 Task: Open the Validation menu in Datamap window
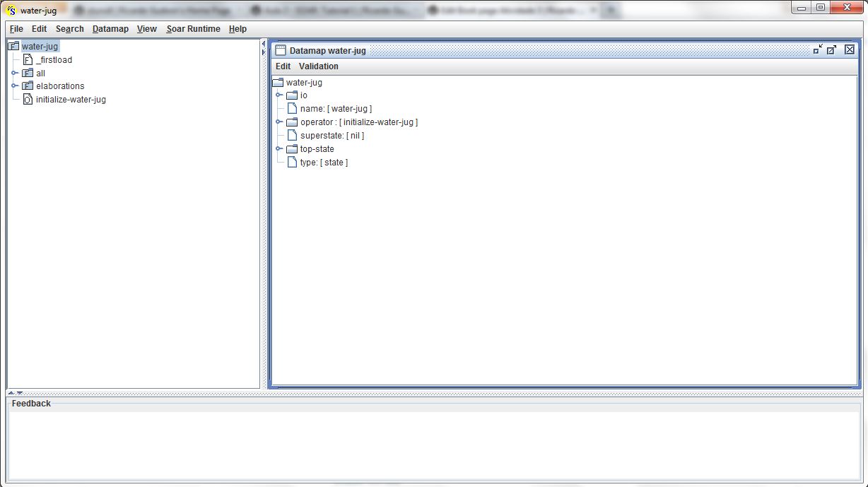(318, 66)
